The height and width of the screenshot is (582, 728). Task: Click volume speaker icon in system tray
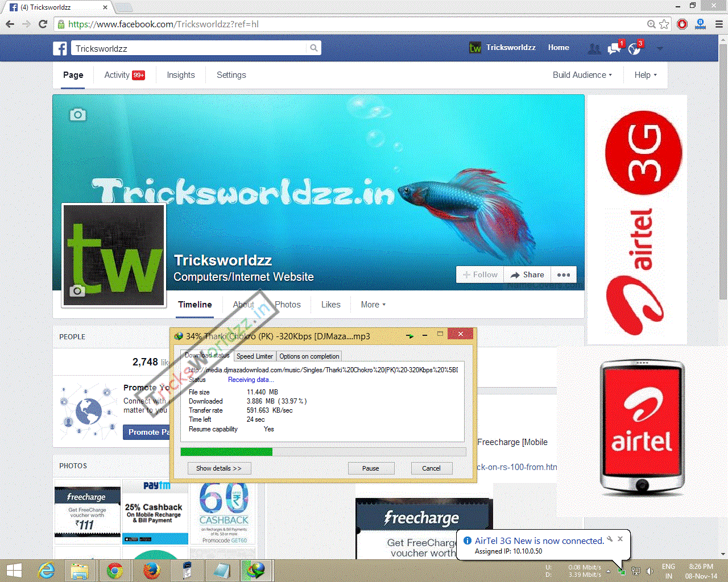650,571
